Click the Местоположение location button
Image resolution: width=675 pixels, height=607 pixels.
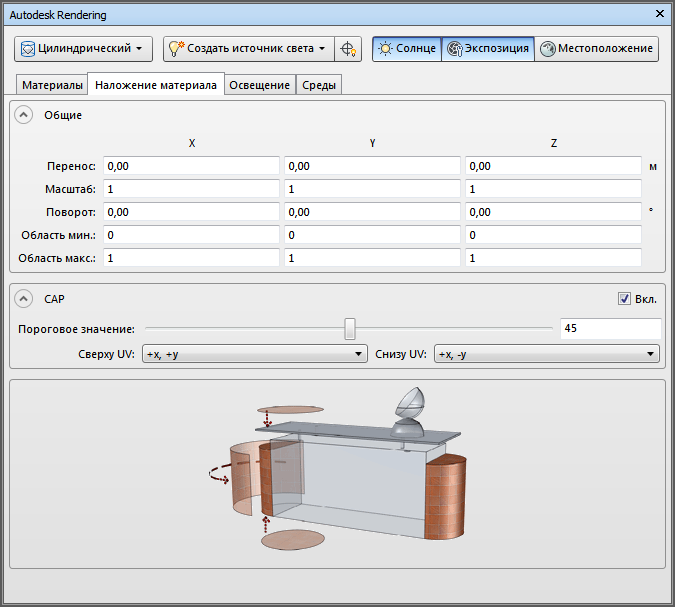pos(596,48)
